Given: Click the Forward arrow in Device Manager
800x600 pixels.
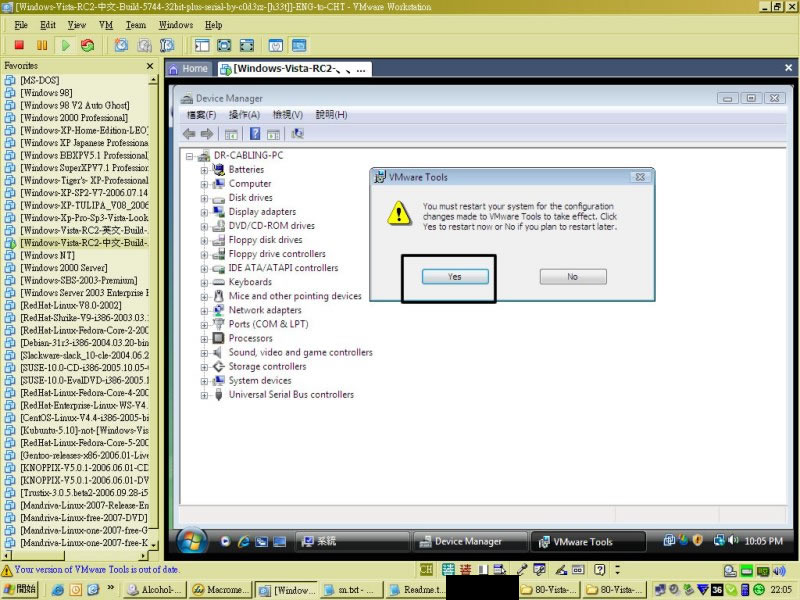Looking at the screenshot, I should pos(207,134).
